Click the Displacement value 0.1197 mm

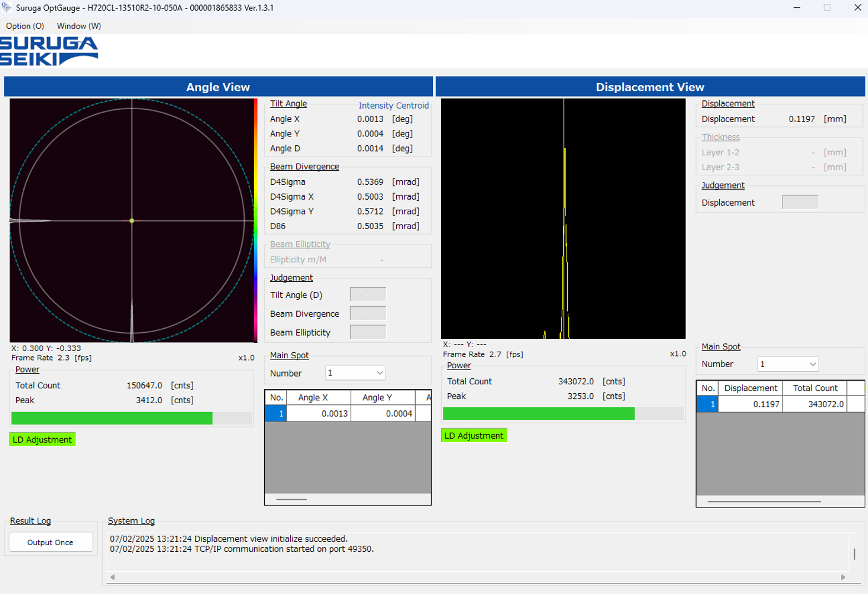pyautogui.click(x=802, y=119)
